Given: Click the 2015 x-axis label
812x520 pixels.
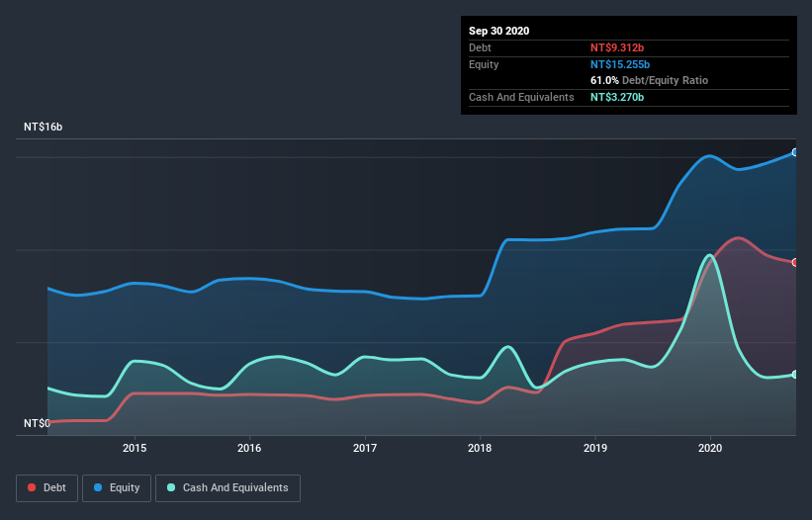Looking at the screenshot, I should click(135, 448).
